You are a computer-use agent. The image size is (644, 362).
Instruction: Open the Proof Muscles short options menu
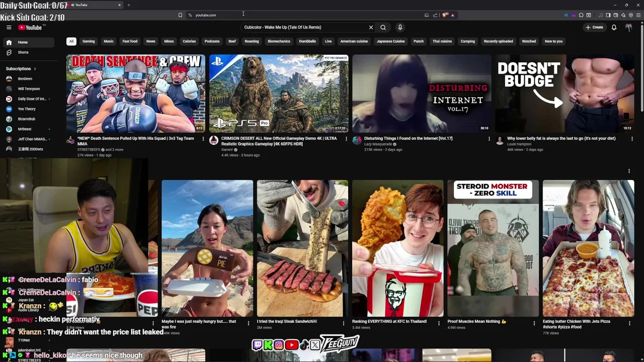pos(534,323)
